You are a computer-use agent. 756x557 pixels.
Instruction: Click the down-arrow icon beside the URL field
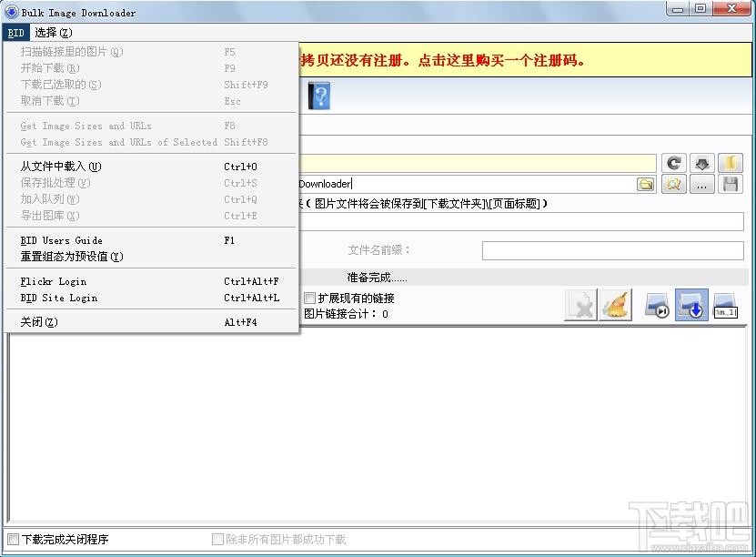702,163
